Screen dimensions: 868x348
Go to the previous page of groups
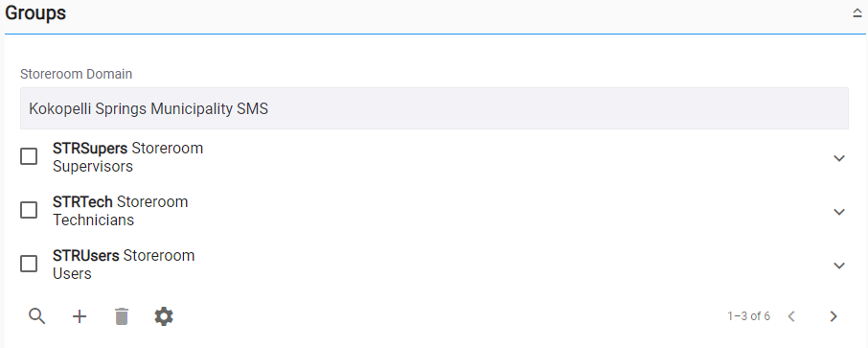click(x=791, y=316)
